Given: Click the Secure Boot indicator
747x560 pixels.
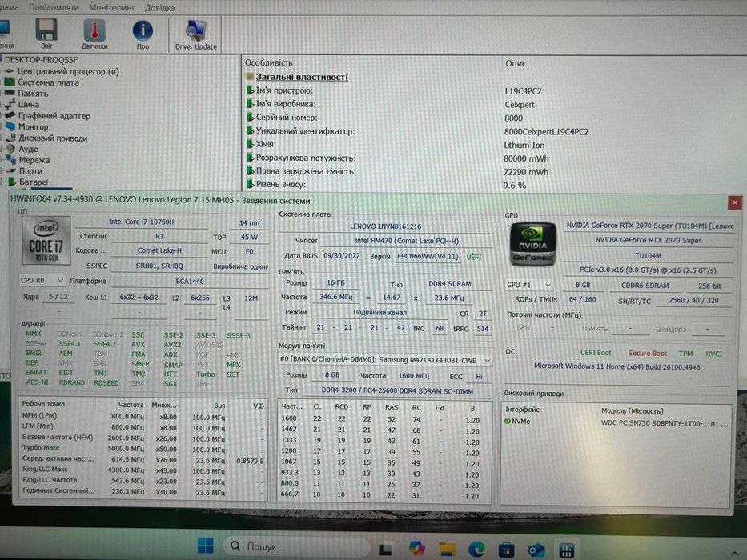Looking at the screenshot, I should (x=647, y=354).
